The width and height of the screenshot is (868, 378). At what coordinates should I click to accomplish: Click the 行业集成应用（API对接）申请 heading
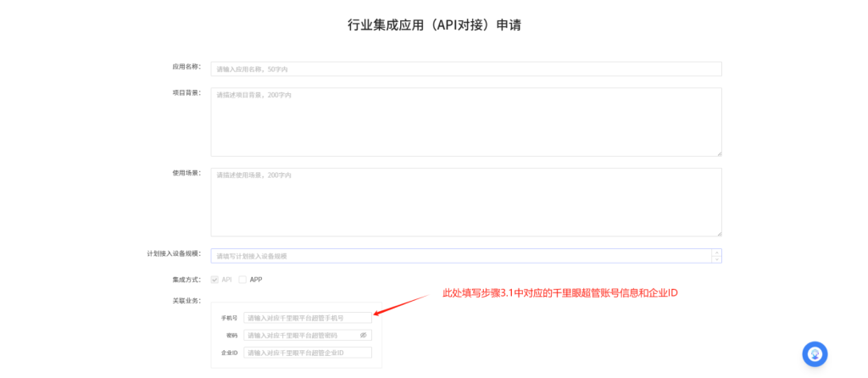click(x=434, y=25)
